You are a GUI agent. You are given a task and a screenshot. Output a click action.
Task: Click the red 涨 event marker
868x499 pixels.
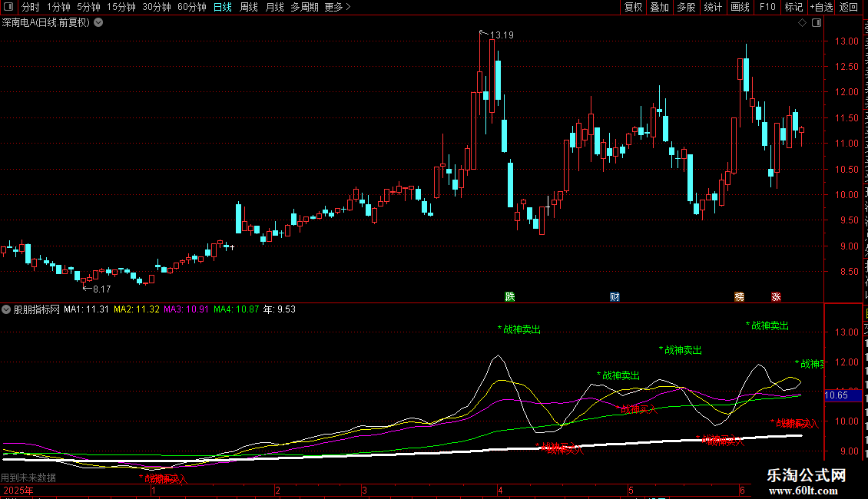pyautogui.click(x=776, y=296)
